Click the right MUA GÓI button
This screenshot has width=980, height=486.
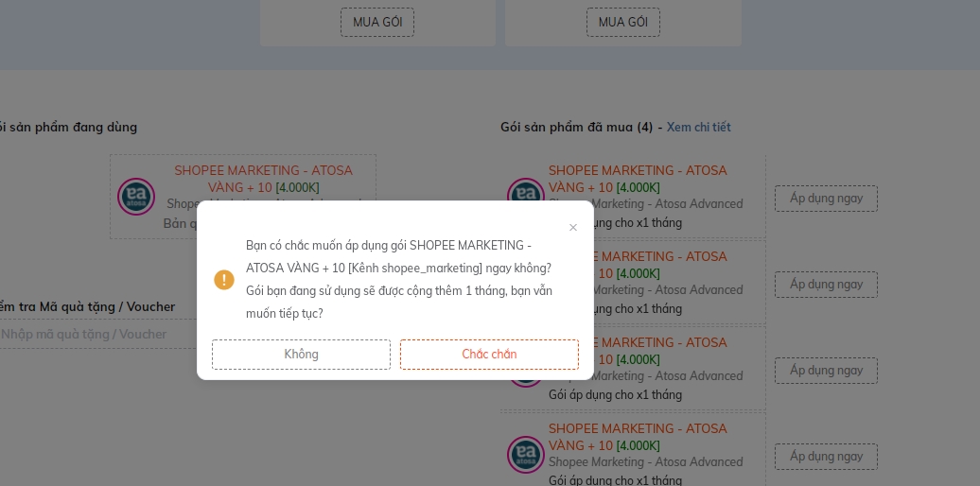pyautogui.click(x=622, y=22)
